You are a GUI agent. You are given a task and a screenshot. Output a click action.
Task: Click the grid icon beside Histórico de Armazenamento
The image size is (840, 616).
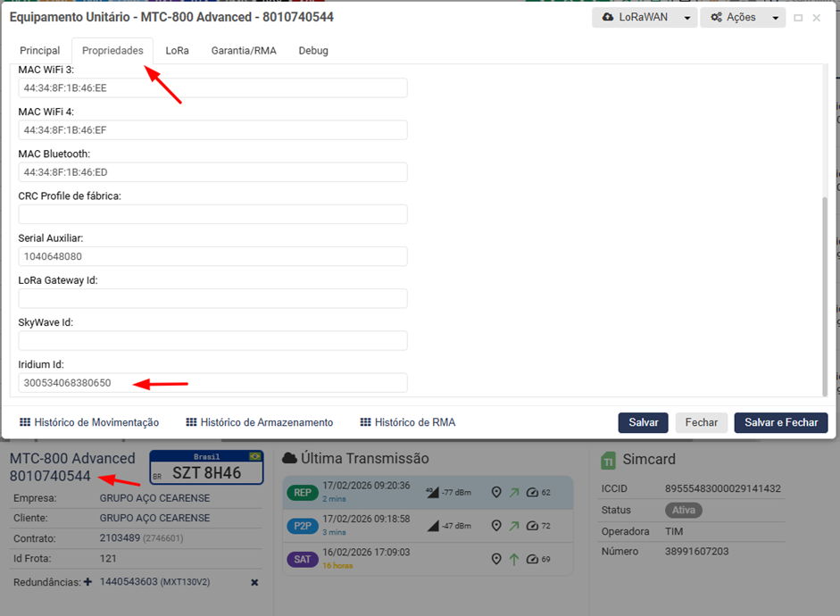[191, 422]
